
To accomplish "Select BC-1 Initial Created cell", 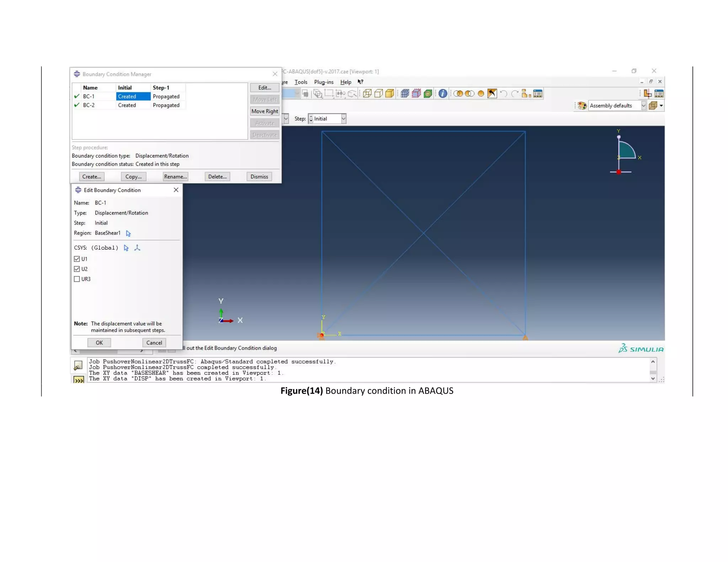I will point(133,96).
